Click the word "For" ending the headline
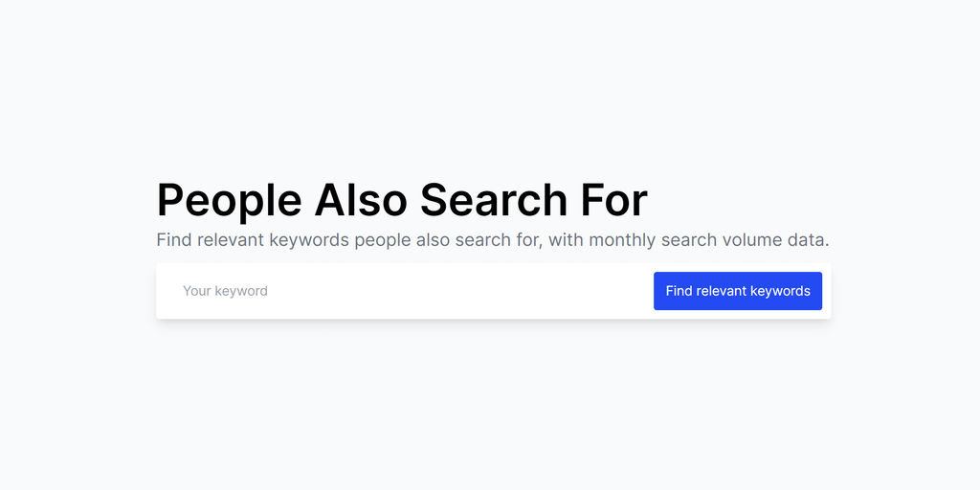Screen dimensions: 980x490 pos(613,200)
